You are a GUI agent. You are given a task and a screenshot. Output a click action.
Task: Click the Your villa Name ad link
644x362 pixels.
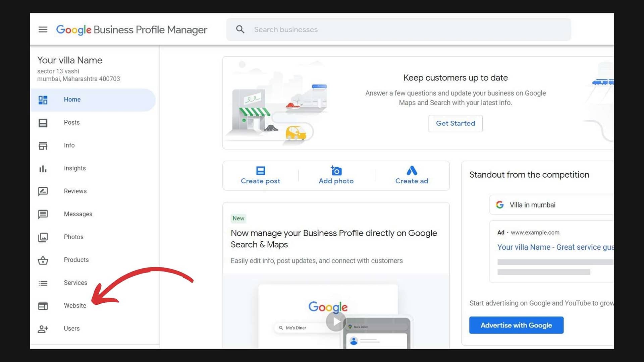[x=555, y=247]
